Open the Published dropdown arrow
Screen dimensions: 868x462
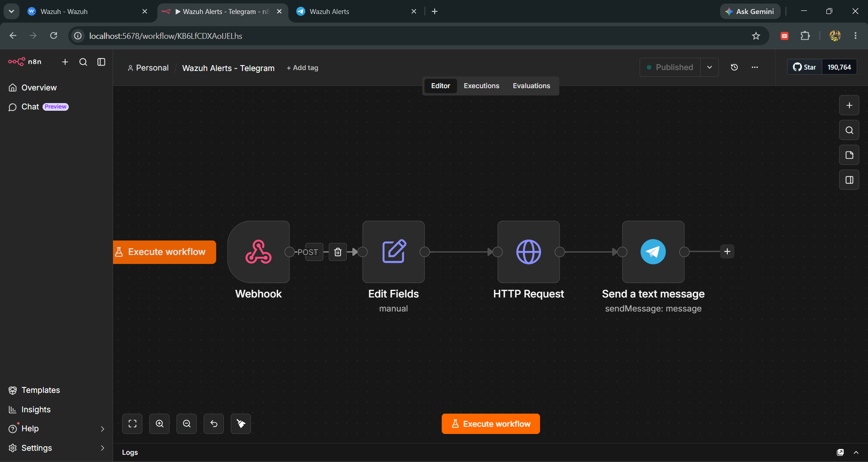pyautogui.click(x=710, y=67)
